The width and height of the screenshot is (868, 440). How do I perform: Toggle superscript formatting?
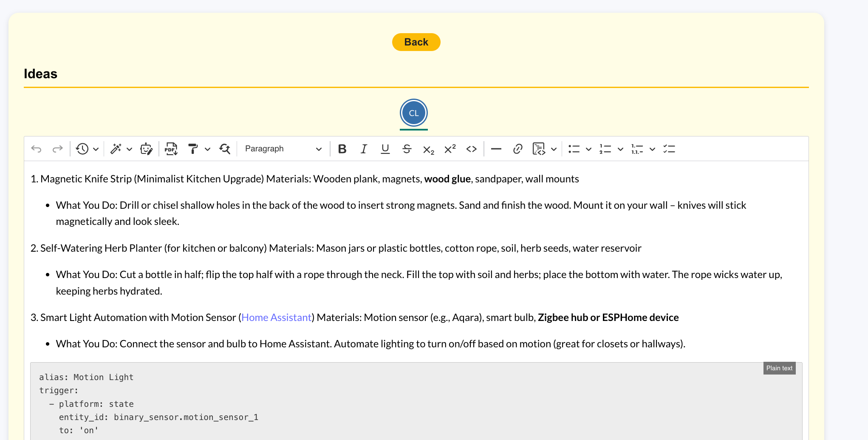click(450, 149)
